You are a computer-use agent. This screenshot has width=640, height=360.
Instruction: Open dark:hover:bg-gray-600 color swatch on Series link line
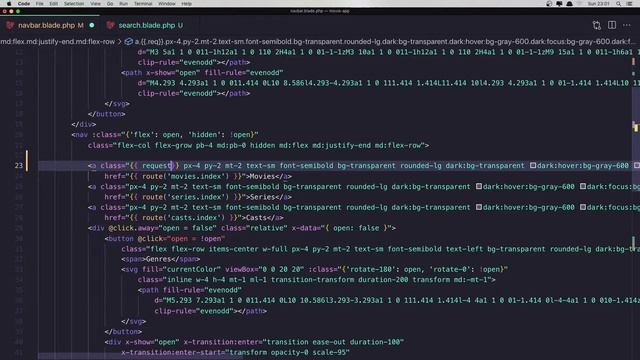pyautogui.click(x=479, y=186)
